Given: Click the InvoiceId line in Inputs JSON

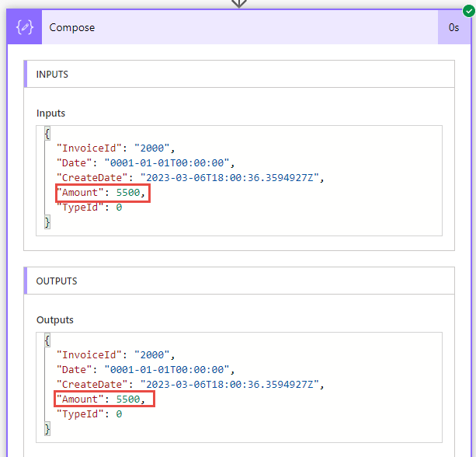Looking at the screenshot, I should [116, 148].
